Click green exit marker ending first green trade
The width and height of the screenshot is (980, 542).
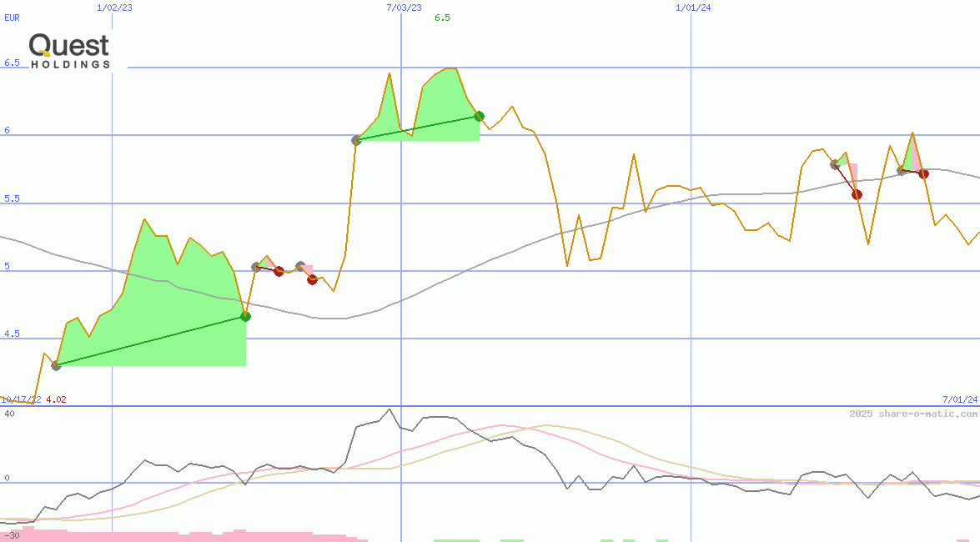(245, 316)
